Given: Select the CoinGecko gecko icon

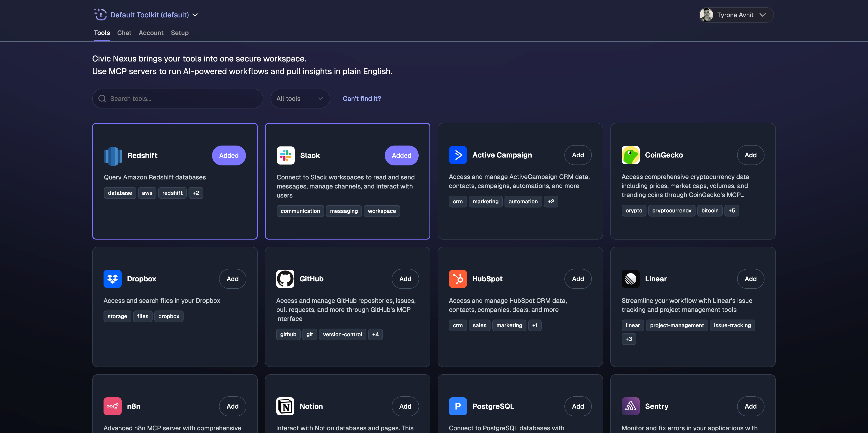Looking at the screenshot, I should tap(630, 155).
